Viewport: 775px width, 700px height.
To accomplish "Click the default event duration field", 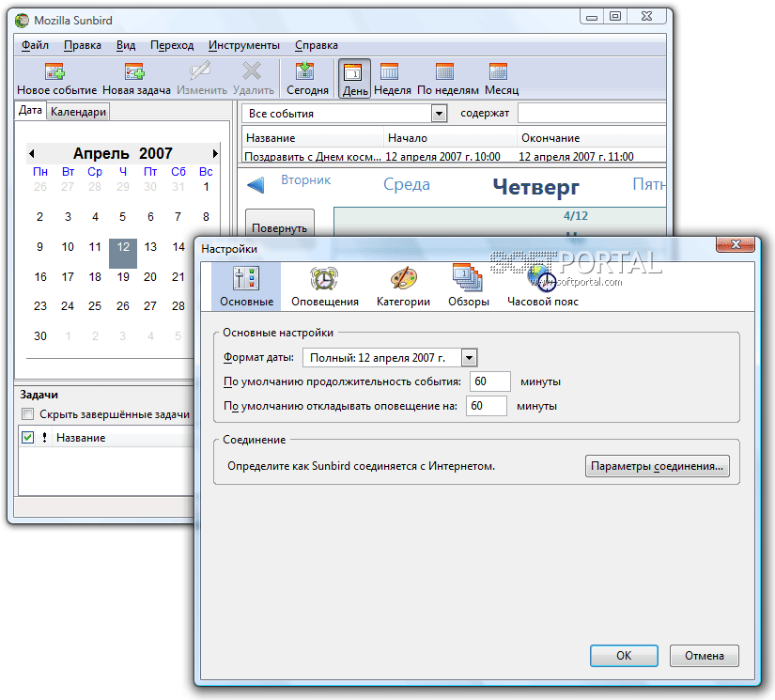I will [489, 381].
